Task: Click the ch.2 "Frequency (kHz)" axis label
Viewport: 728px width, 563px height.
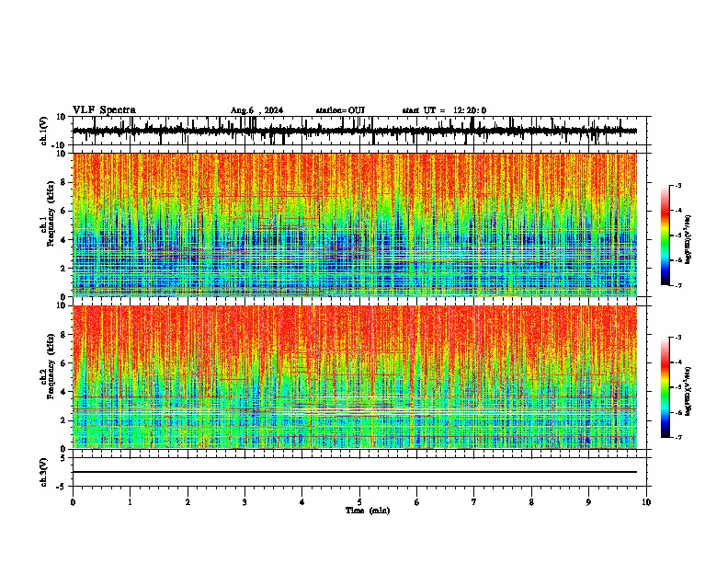Action: tap(51, 366)
